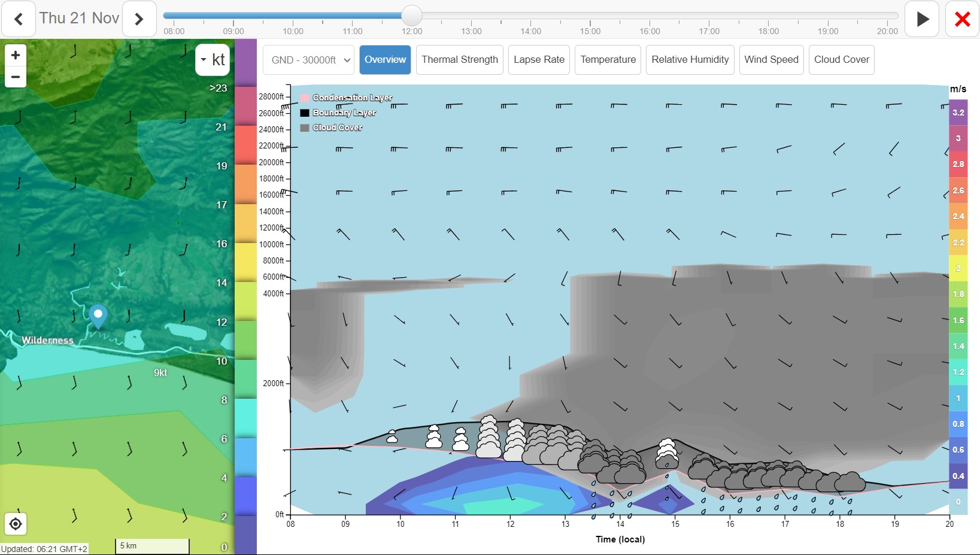Switch to Relative Humidity tab

[690, 60]
